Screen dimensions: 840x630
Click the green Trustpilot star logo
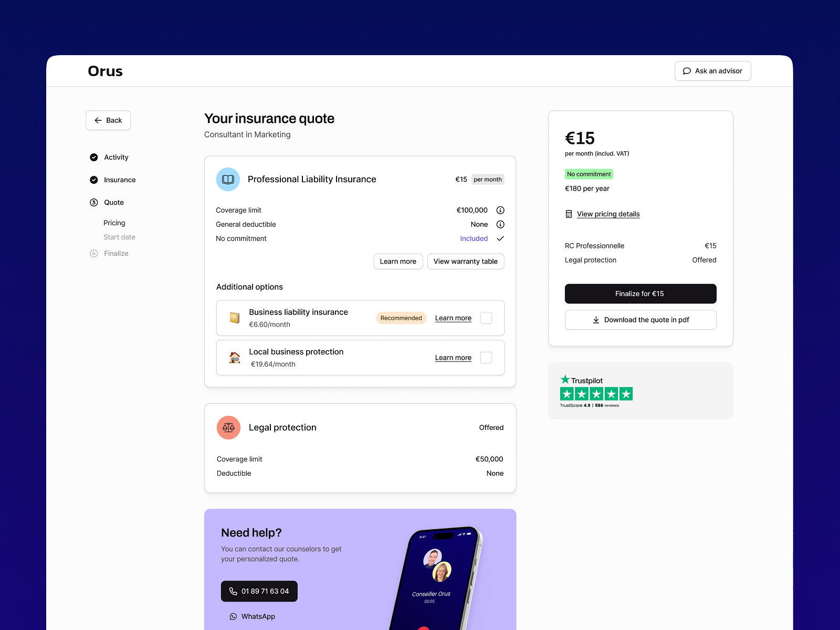(565, 379)
